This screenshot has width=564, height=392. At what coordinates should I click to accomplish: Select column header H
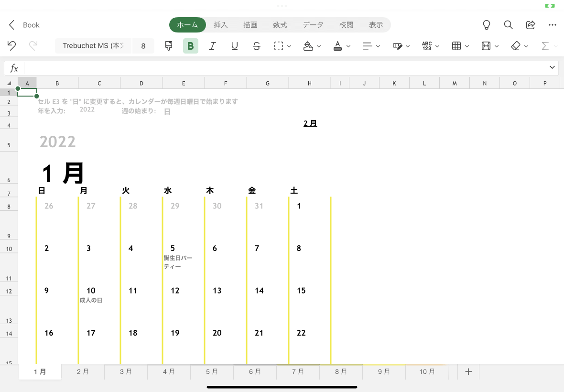point(309,83)
